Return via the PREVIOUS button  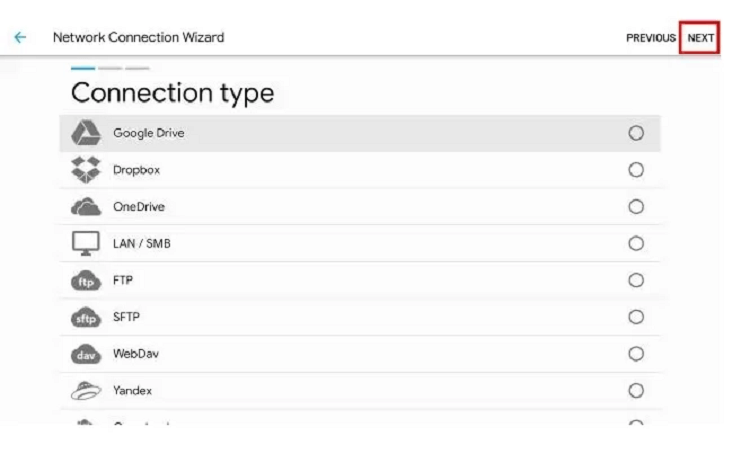click(x=651, y=38)
